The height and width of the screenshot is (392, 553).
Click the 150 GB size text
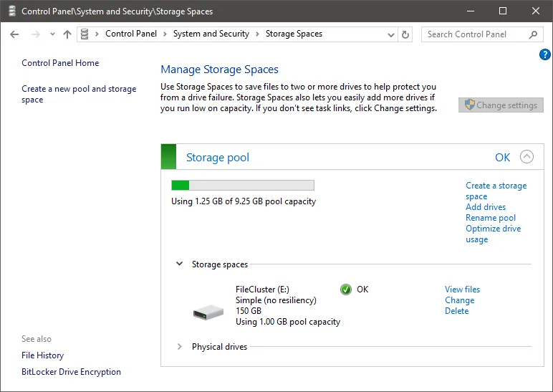click(x=249, y=311)
